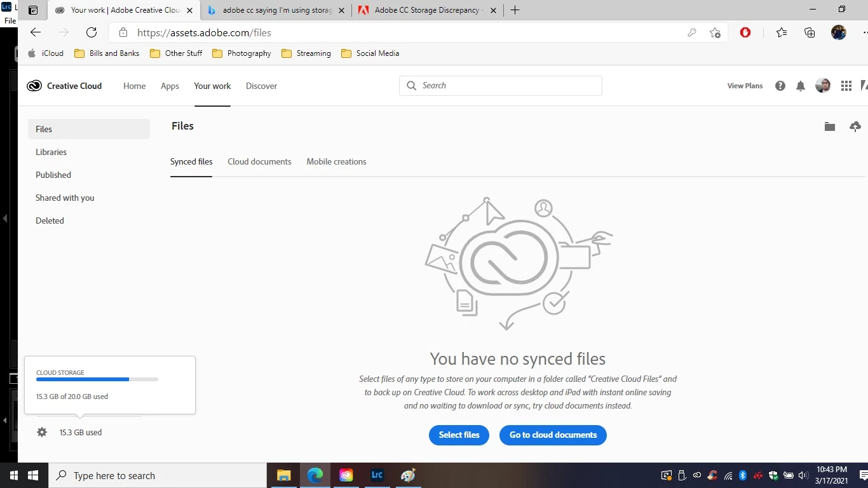Open the Social Media bookmark folder
Image resolution: width=868 pixels, height=488 pixels.
(370, 53)
